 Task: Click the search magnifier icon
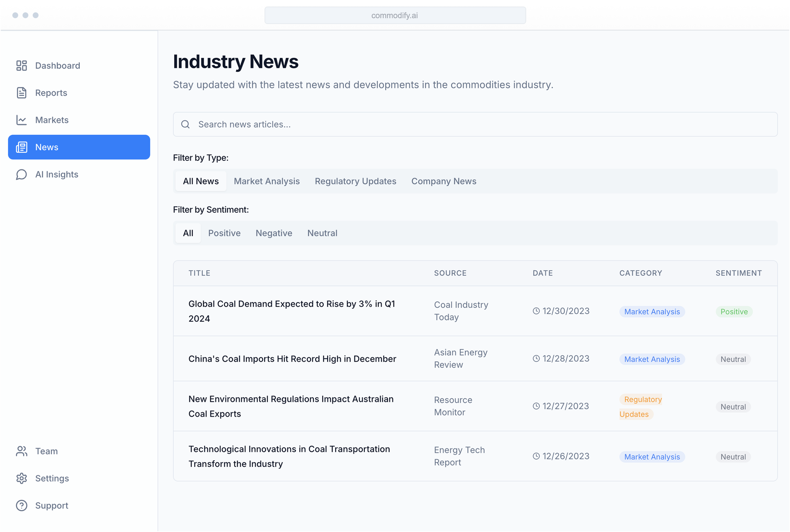(185, 124)
